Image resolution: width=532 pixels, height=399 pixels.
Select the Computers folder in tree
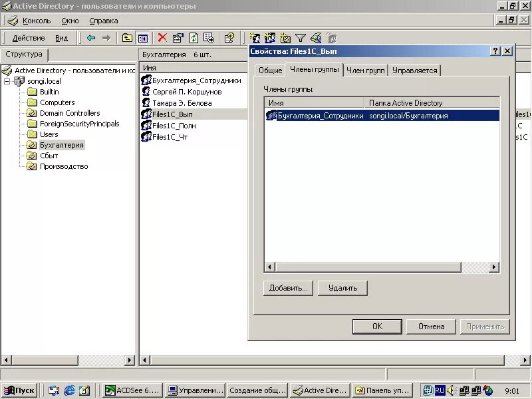[x=57, y=102]
